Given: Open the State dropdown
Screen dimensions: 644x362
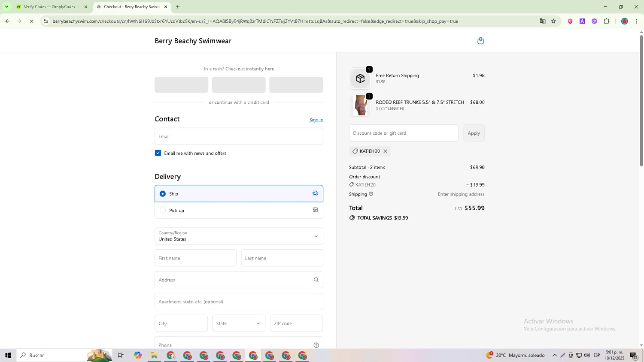Looking at the screenshot, I should click(x=239, y=323).
